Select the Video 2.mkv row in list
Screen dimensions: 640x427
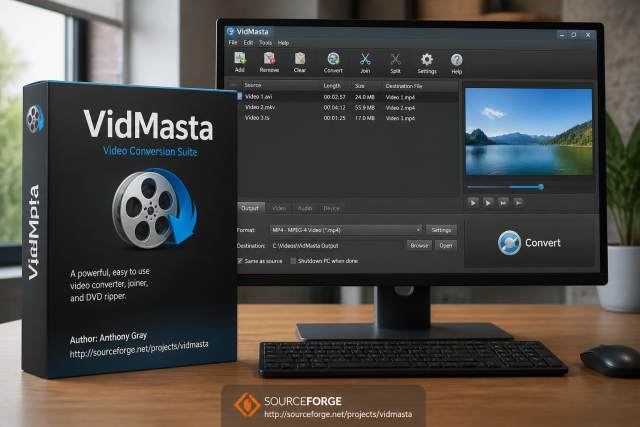tap(347, 107)
